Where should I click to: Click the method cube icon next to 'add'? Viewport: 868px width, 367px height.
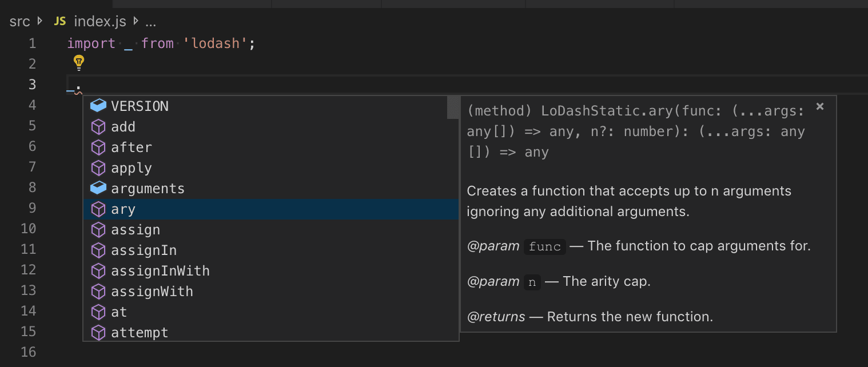point(98,126)
